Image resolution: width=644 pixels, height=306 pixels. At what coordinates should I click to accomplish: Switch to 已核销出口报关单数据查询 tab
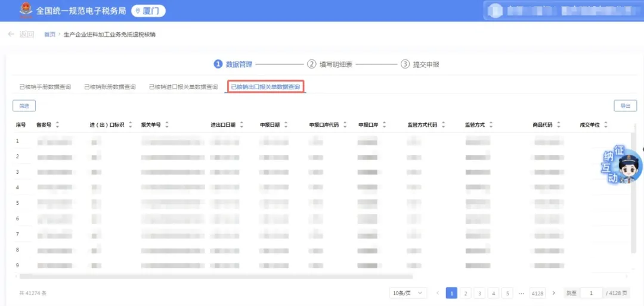tap(265, 87)
